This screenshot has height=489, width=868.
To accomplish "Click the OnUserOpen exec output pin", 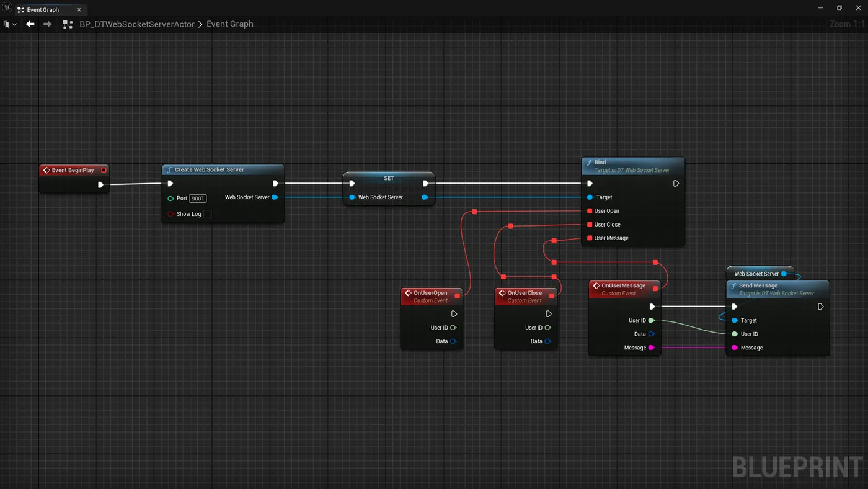I will 454,314.
